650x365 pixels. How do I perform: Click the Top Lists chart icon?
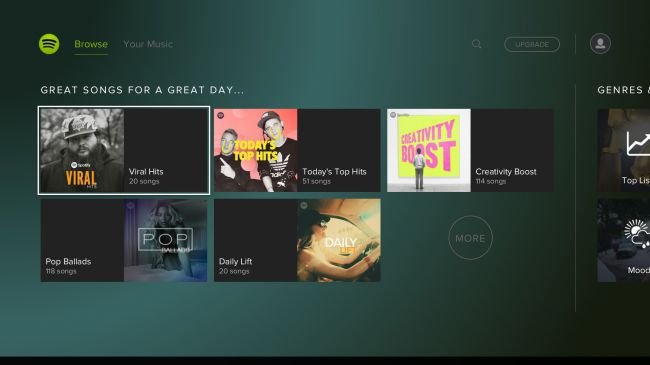coord(638,143)
